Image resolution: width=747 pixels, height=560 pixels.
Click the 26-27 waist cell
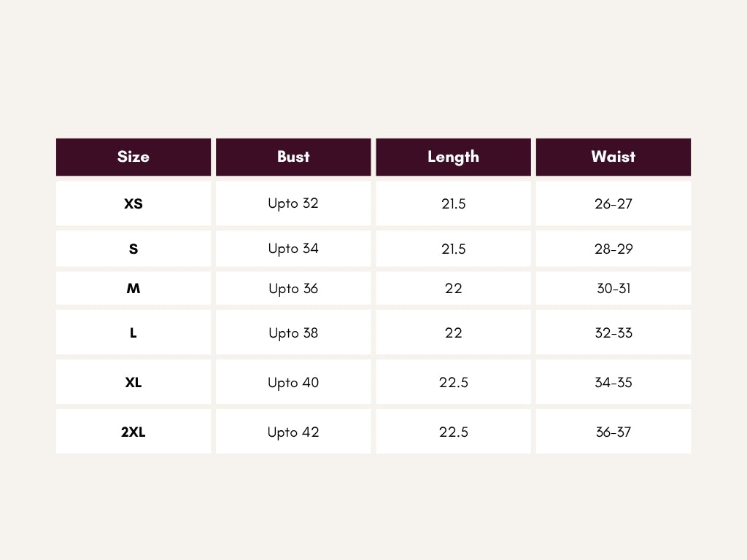tap(613, 203)
